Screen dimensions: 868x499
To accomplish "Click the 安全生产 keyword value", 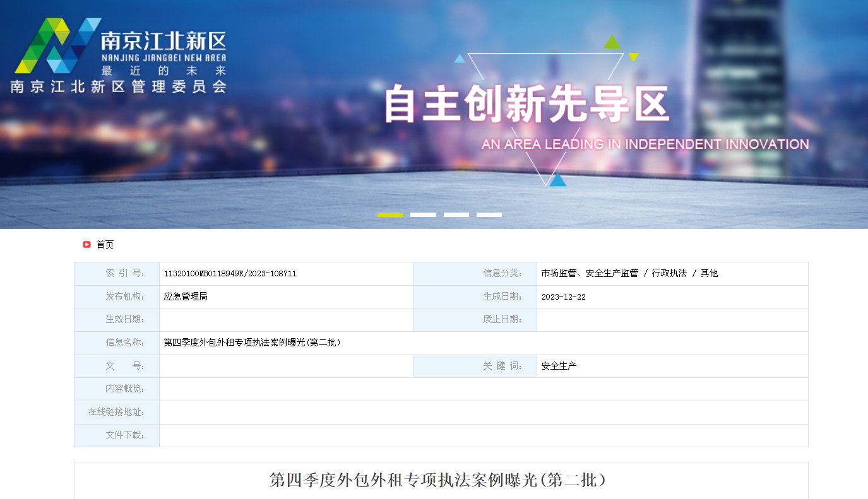I will (x=559, y=366).
